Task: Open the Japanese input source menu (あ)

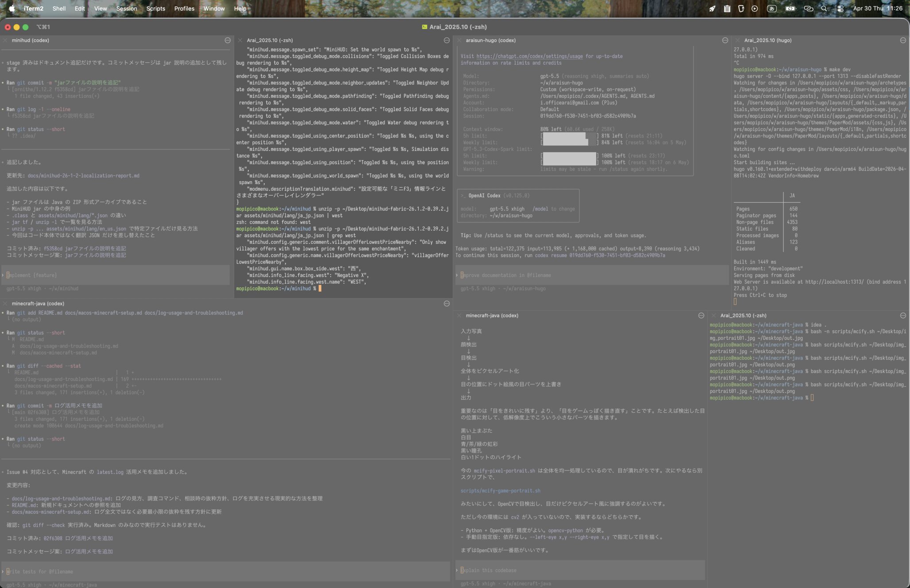Action: (772, 8)
